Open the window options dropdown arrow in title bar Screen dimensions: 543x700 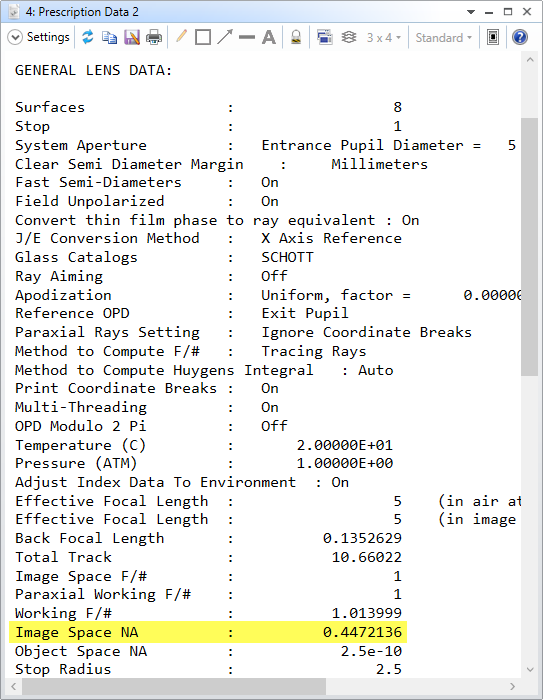tap(471, 12)
